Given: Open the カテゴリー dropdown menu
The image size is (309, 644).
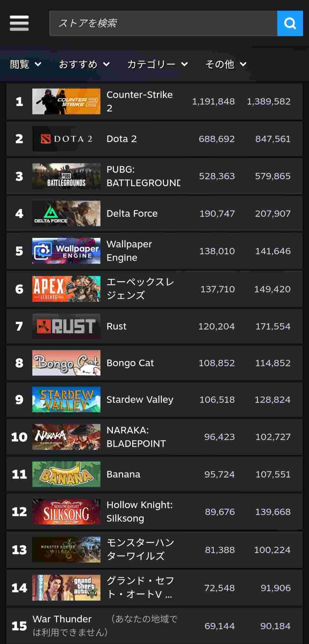Looking at the screenshot, I should [x=157, y=64].
